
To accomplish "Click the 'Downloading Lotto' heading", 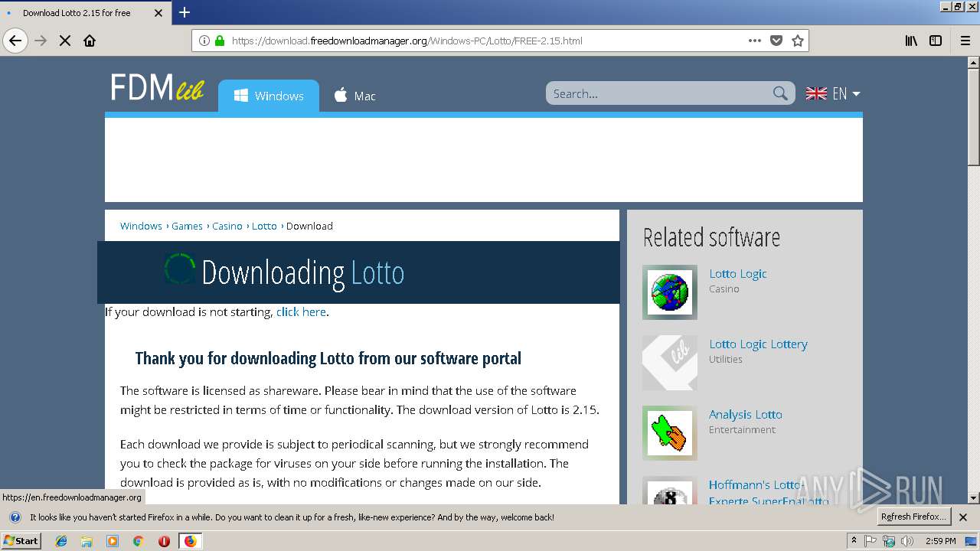I will click(302, 272).
